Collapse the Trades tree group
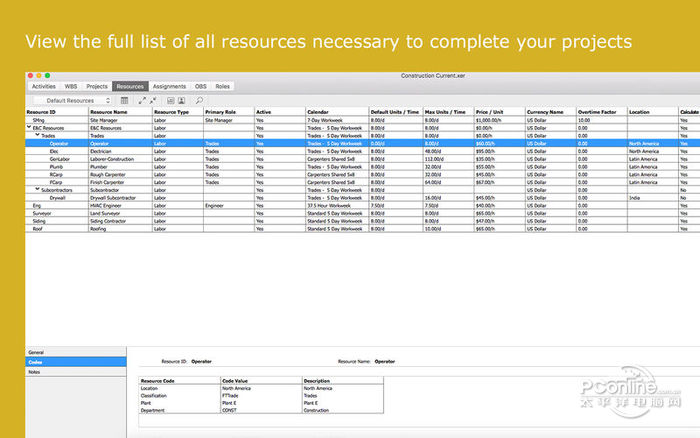The height and width of the screenshot is (438, 700). (x=39, y=135)
